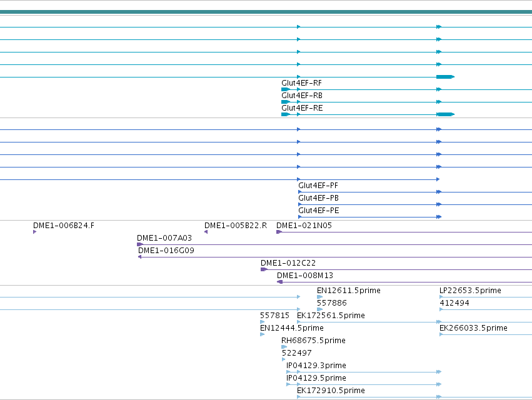Click the DME1-007A03 feature label
This screenshot has width=532, height=400.
pos(164,238)
